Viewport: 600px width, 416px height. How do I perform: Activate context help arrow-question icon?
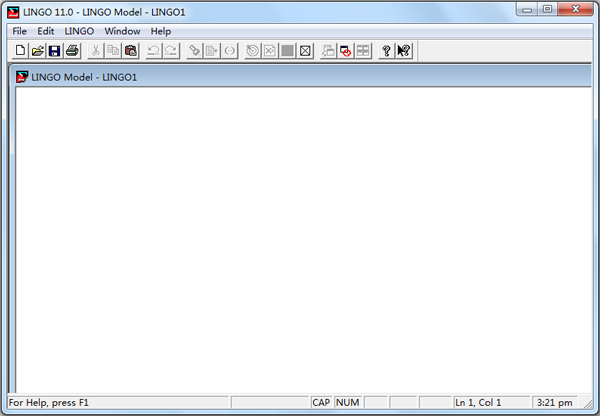click(404, 51)
